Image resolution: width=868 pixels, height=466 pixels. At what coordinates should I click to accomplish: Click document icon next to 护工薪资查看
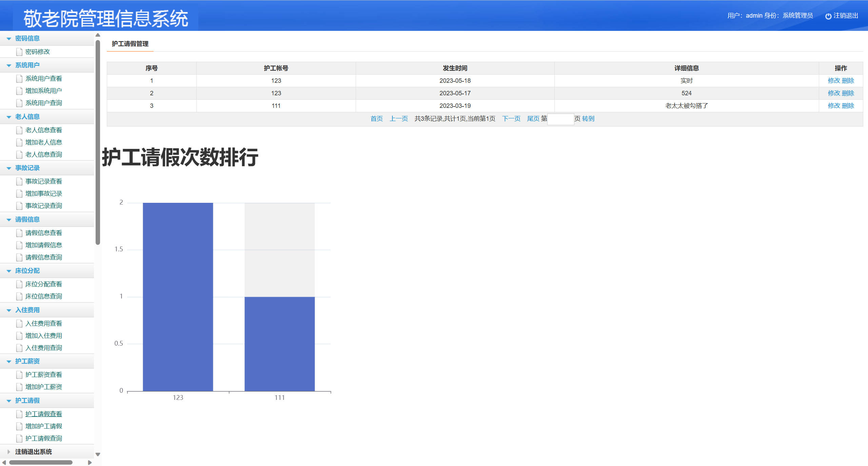point(19,375)
